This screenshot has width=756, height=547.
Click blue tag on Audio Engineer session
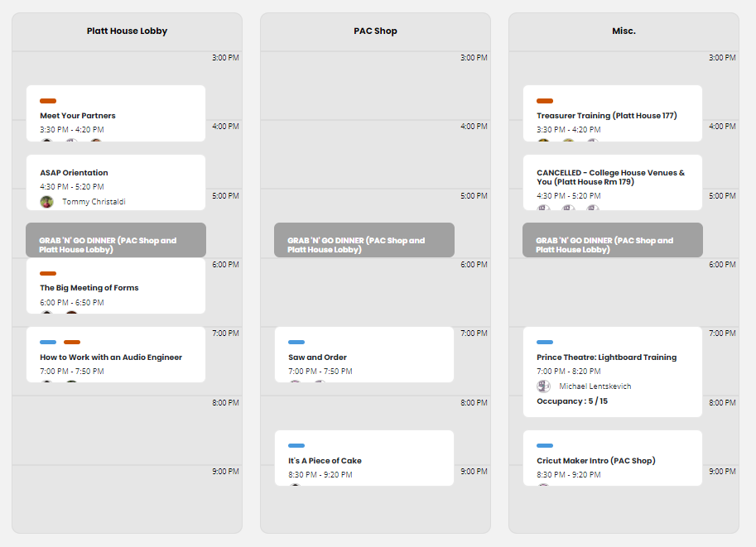point(48,342)
